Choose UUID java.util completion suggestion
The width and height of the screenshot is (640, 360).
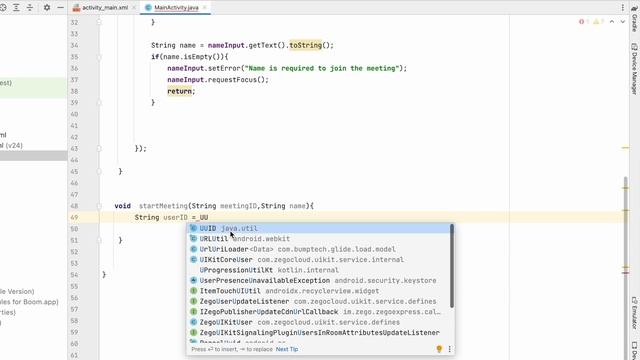319,228
